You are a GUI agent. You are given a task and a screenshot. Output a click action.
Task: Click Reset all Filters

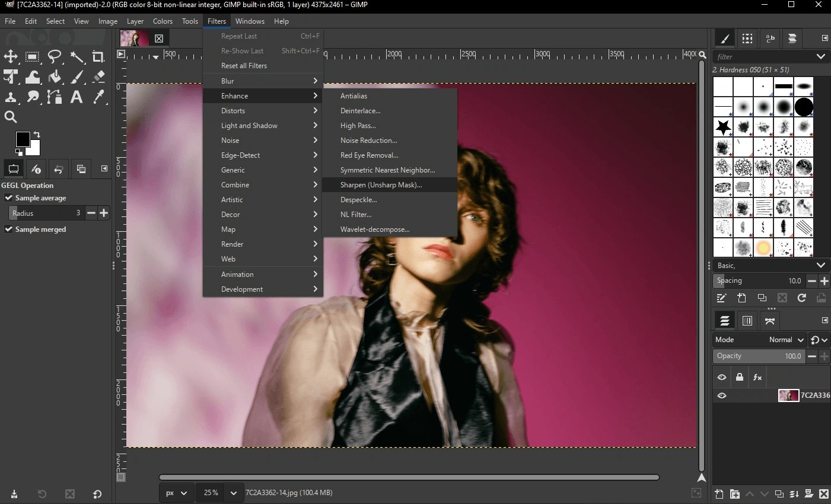tap(244, 66)
